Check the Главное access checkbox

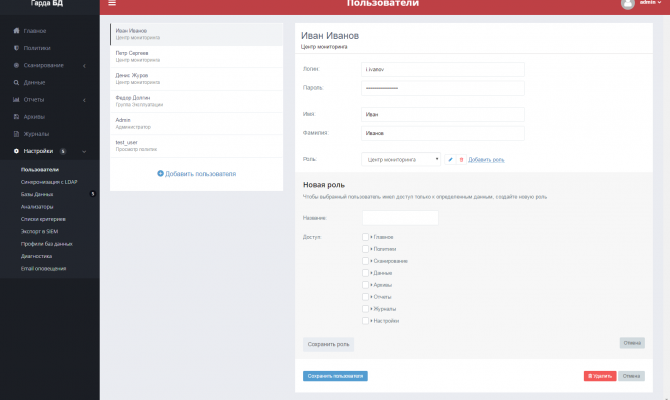pyautogui.click(x=365, y=237)
